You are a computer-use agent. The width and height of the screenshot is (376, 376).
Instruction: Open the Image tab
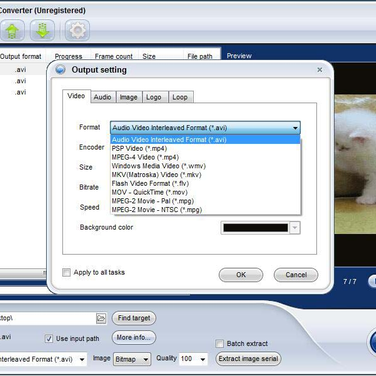[129, 97]
